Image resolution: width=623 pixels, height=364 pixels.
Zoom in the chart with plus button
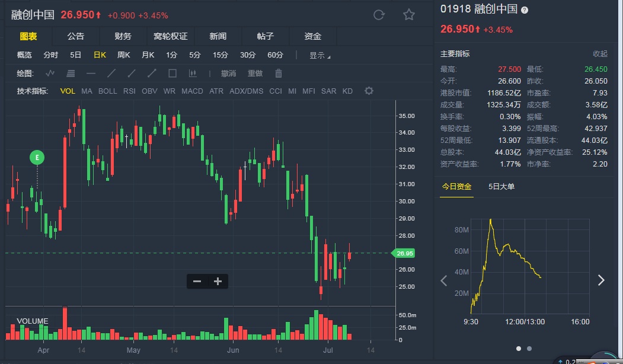(218, 282)
